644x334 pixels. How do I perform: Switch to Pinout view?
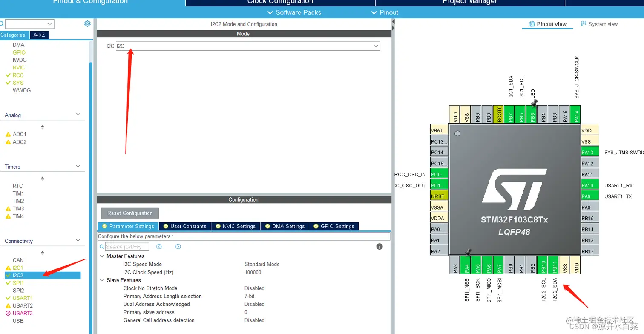tap(548, 24)
